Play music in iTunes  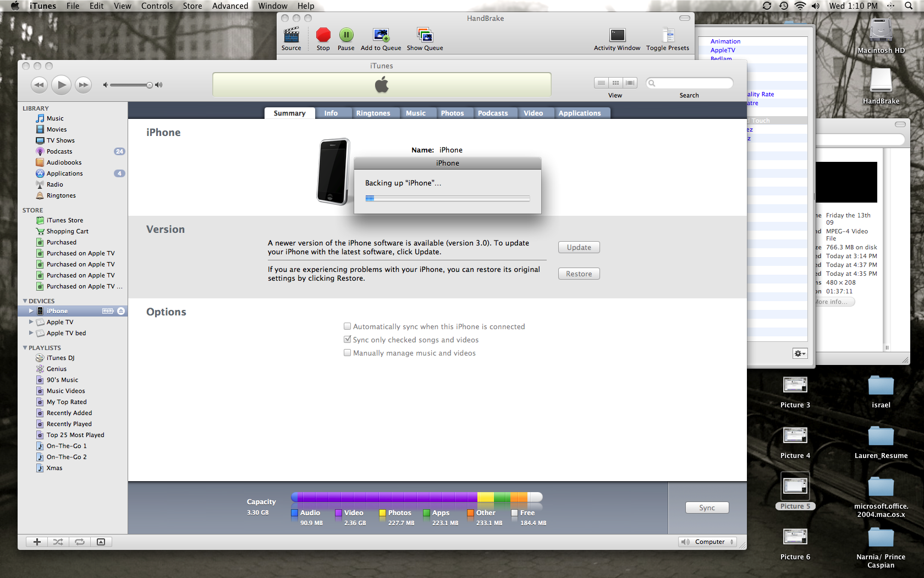coord(62,85)
